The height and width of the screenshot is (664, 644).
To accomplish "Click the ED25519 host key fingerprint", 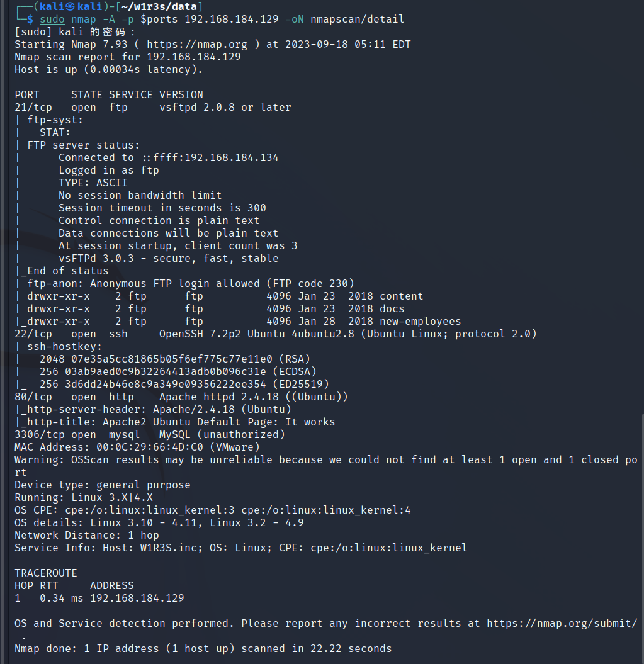I will point(165,384).
